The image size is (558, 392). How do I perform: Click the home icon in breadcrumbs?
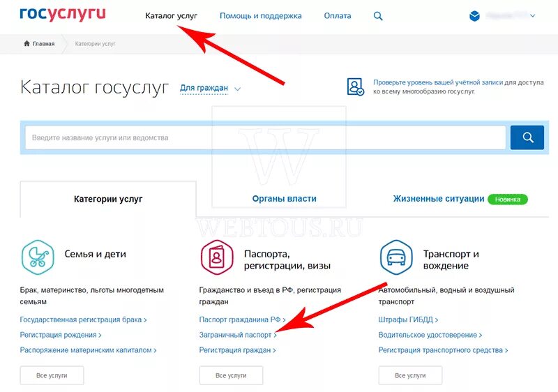coord(27,43)
